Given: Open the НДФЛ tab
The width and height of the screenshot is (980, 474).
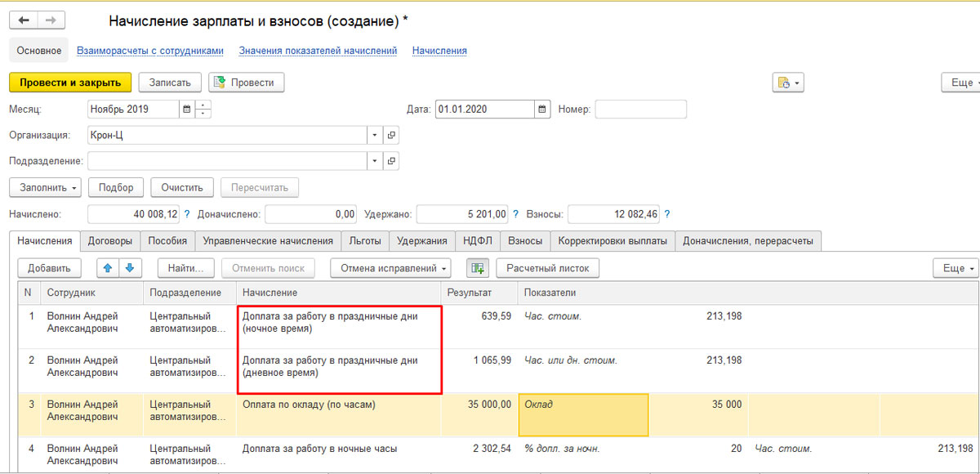Looking at the screenshot, I should [x=476, y=240].
